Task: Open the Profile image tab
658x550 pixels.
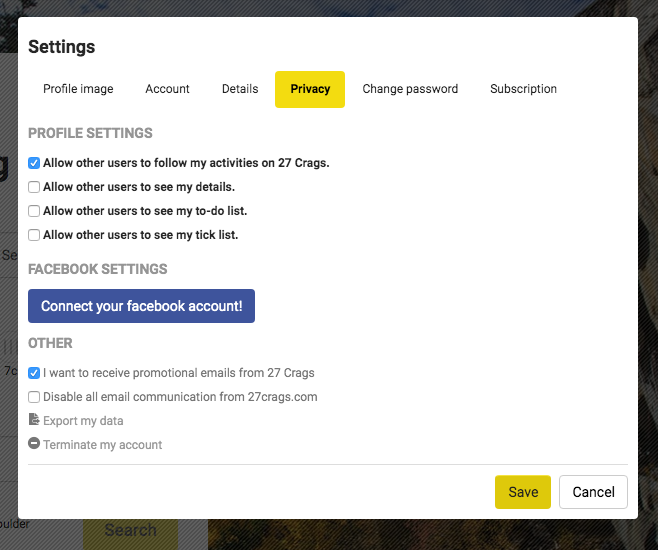Action: pos(78,89)
